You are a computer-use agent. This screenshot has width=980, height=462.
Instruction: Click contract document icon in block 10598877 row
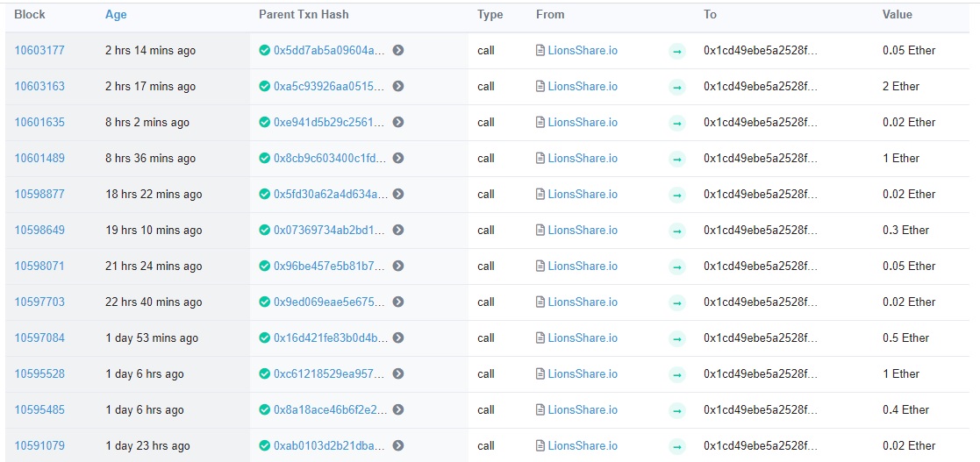point(540,194)
